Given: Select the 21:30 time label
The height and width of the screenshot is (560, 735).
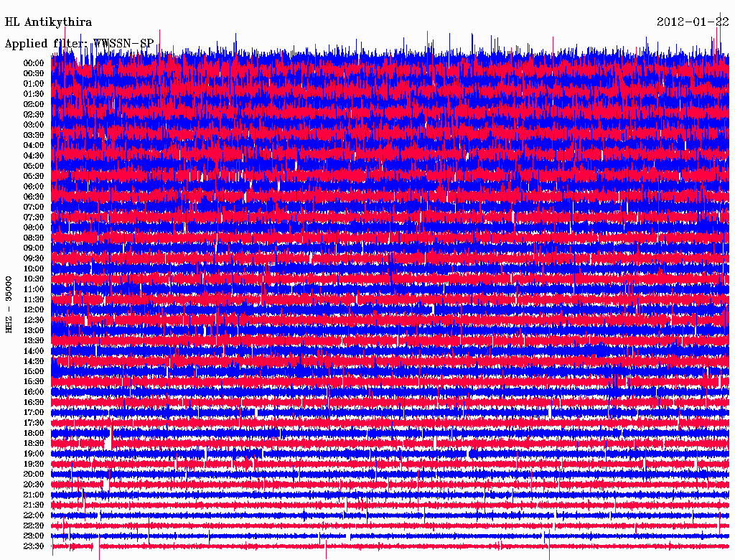Looking at the screenshot, I should tap(34, 505).
